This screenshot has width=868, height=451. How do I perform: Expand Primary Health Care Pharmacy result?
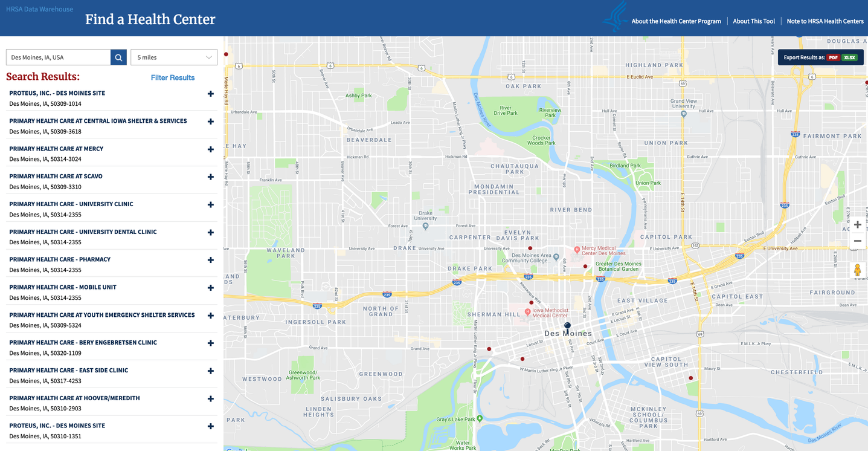click(210, 260)
